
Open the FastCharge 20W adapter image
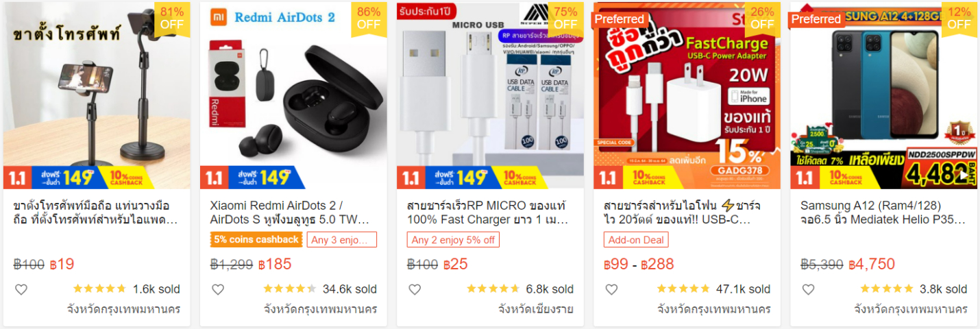coord(687,96)
